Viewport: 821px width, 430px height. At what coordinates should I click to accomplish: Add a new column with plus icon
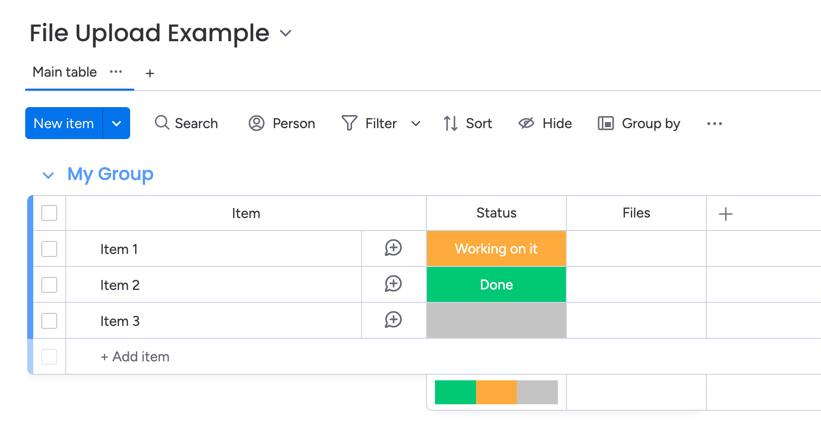point(726,213)
